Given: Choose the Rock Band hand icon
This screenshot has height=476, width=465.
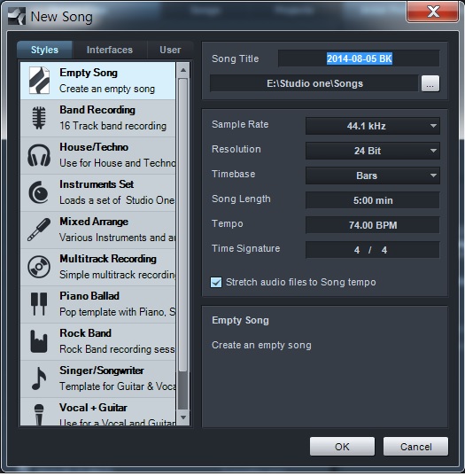Looking at the screenshot, I should pyautogui.click(x=39, y=341).
